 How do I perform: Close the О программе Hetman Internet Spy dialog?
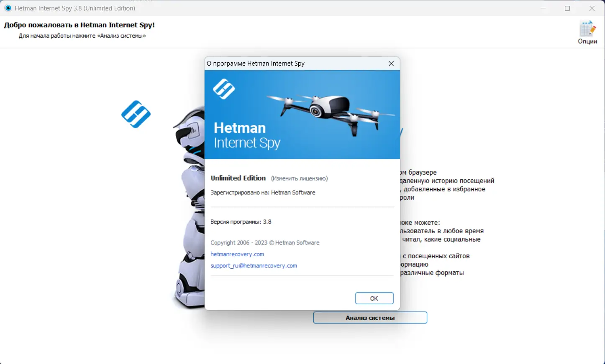[391, 63]
